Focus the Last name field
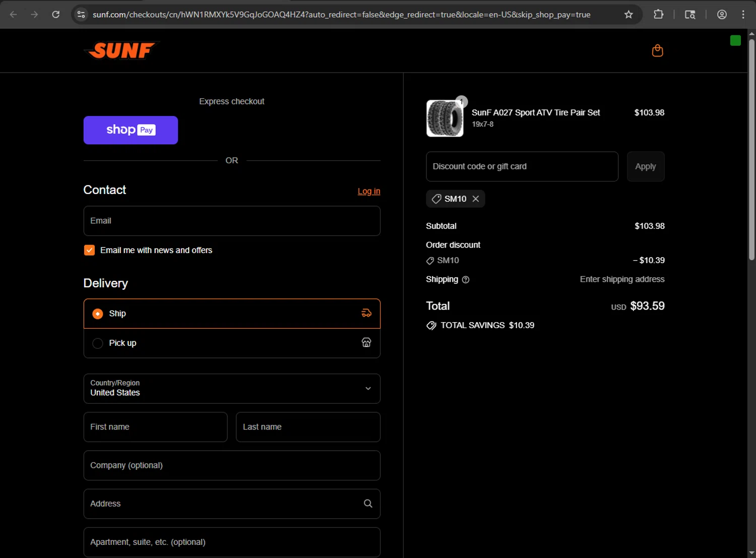 click(308, 427)
